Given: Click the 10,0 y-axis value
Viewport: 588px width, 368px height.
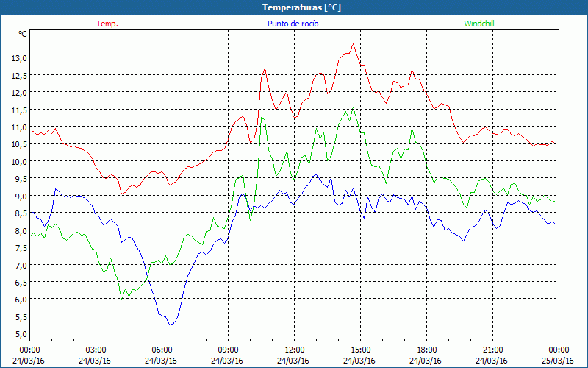Looking at the screenshot, I should click(21, 161).
